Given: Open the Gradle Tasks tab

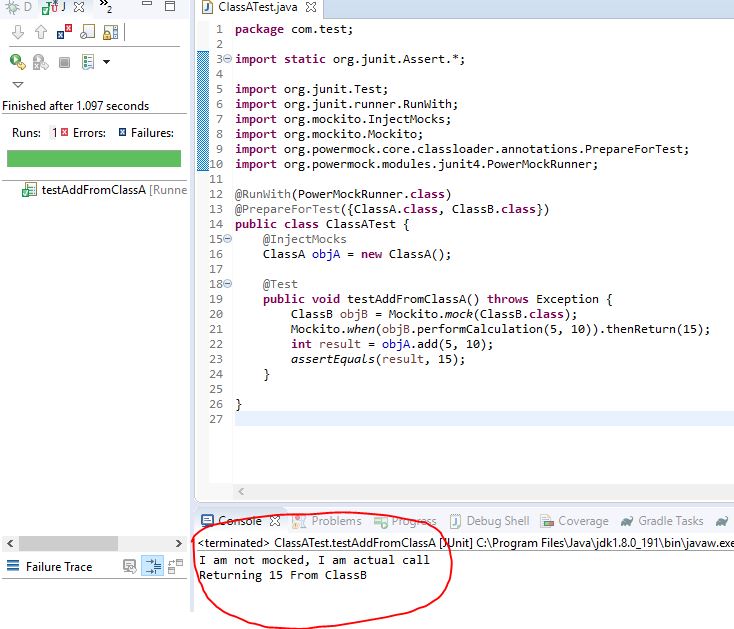Looking at the screenshot, I should tap(662, 521).
